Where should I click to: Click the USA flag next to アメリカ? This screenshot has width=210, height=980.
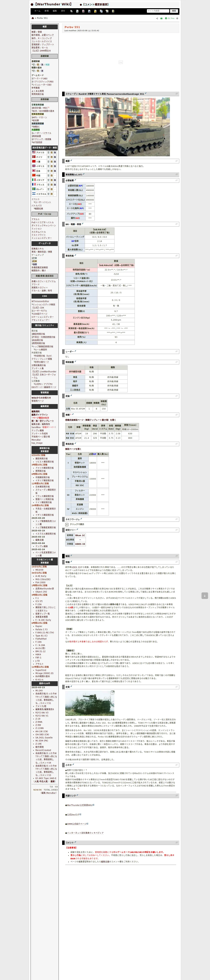coord(34,152)
